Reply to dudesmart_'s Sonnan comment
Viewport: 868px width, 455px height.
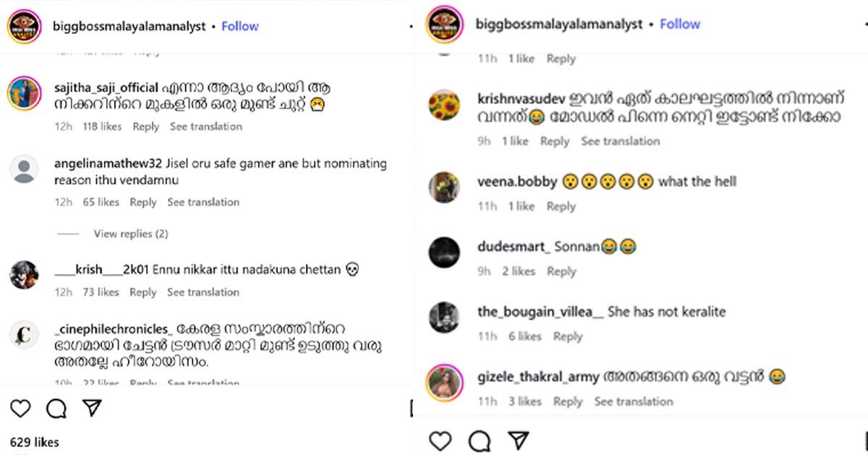[561, 271]
